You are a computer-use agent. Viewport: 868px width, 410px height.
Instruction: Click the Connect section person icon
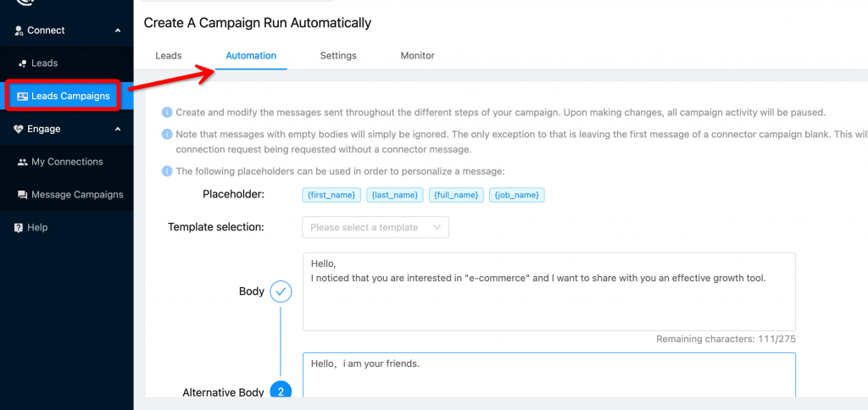coord(19,30)
